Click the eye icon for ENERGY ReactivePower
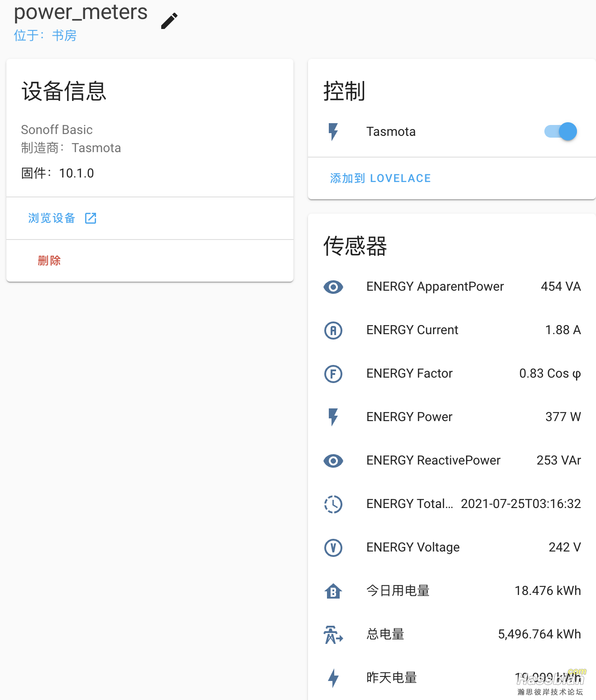 tap(333, 460)
